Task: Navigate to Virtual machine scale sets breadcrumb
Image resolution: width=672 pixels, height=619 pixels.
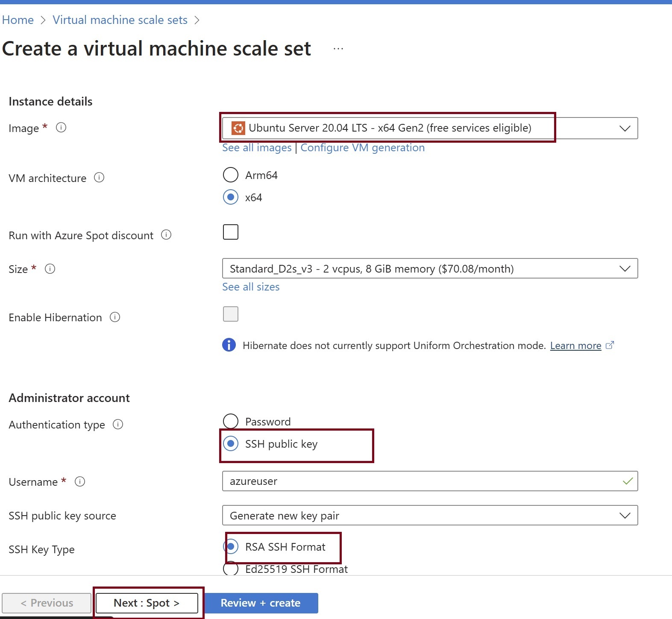Action: (x=120, y=20)
